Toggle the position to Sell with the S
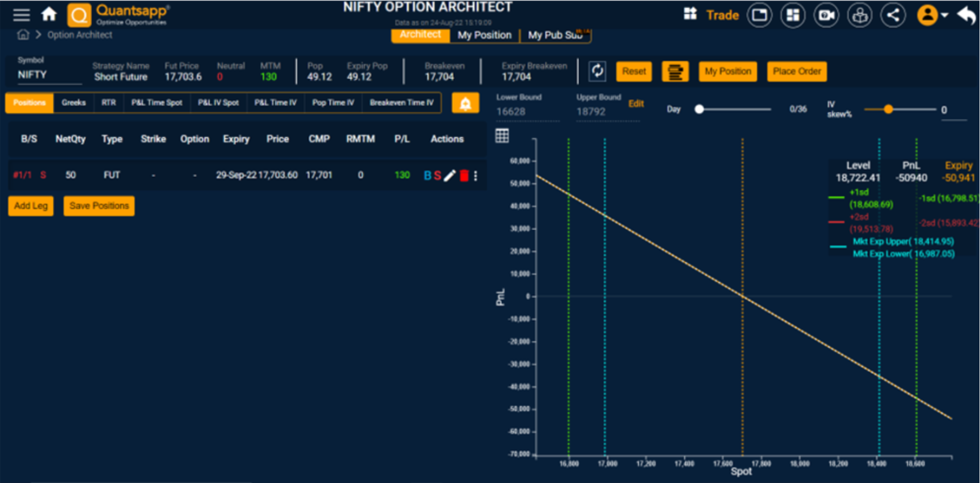980x483 pixels. pos(438,175)
